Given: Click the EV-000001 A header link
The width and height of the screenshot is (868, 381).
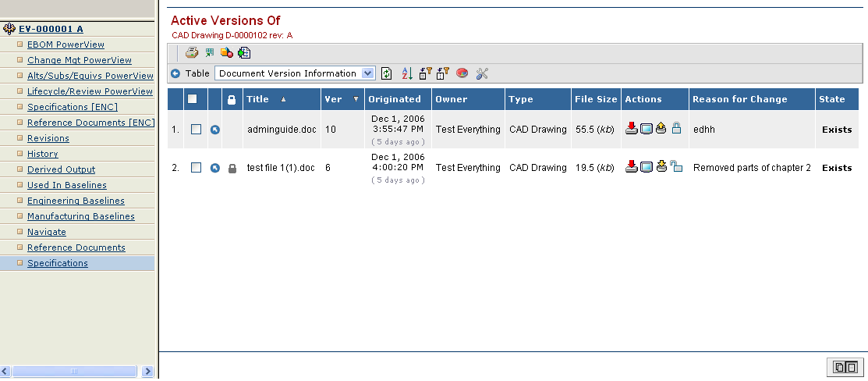Looking at the screenshot, I should pos(51,29).
